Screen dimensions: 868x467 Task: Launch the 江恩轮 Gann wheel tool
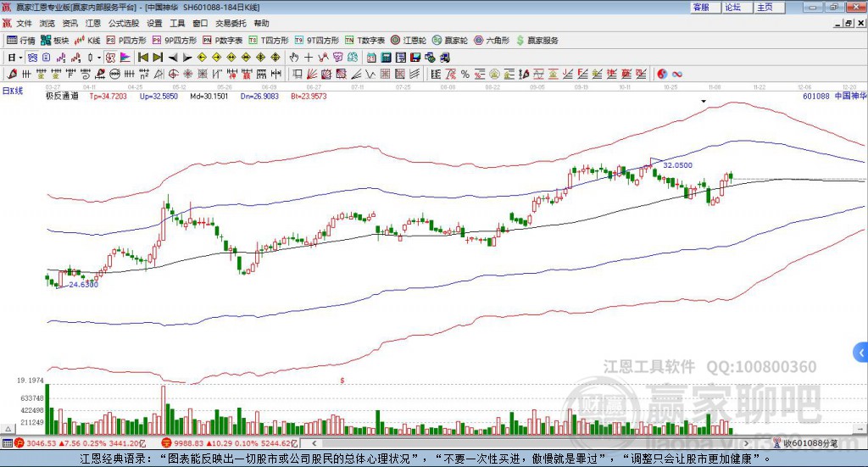pyautogui.click(x=408, y=41)
